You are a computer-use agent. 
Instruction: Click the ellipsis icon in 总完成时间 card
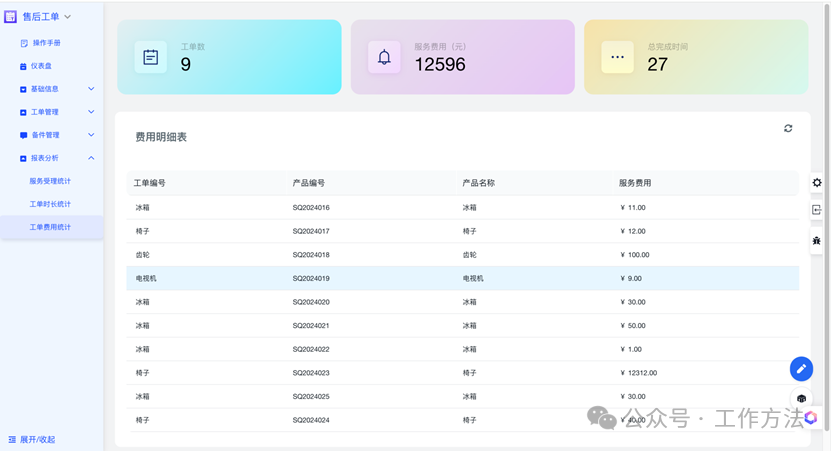tap(617, 58)
